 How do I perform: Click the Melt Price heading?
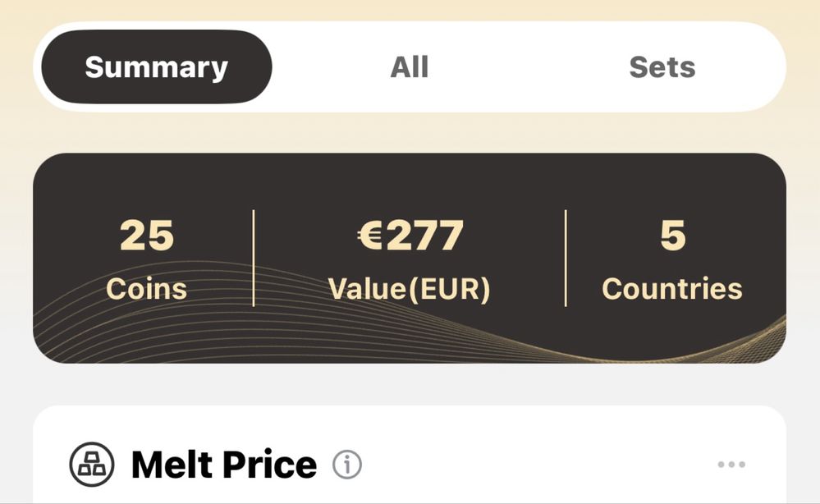click(x=224, y=465)
